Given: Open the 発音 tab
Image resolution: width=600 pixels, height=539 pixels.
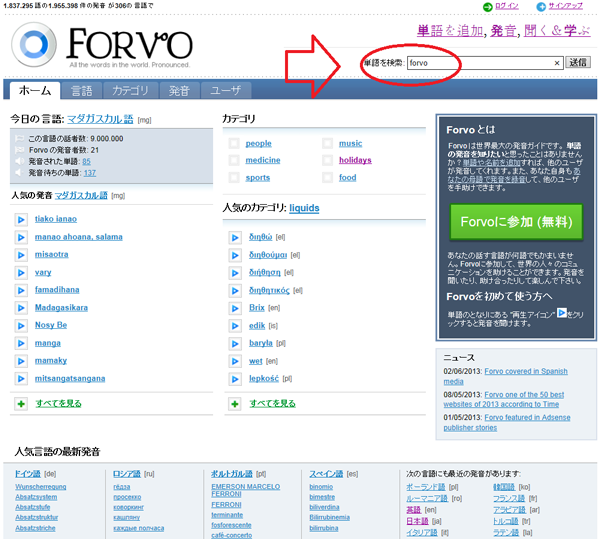Looking at the screenshot, I should pyautogui.click(x=179, y=91).
